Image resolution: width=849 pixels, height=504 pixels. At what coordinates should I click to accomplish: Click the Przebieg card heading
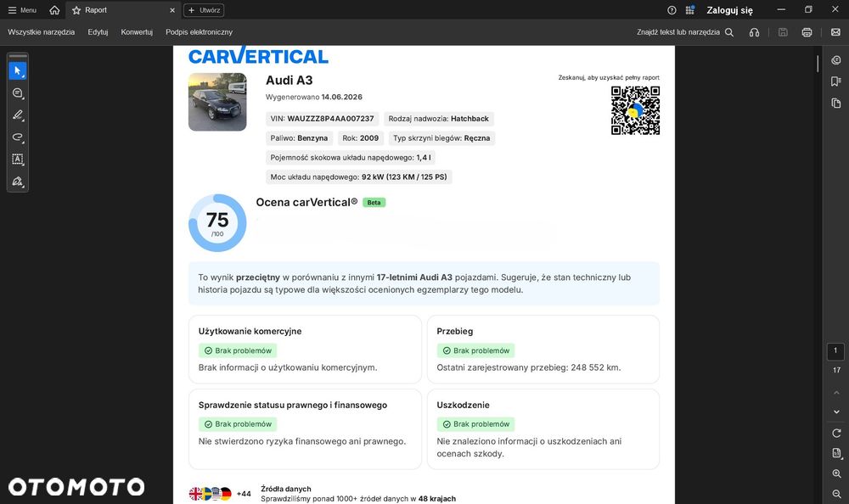(x=455, y=331)
